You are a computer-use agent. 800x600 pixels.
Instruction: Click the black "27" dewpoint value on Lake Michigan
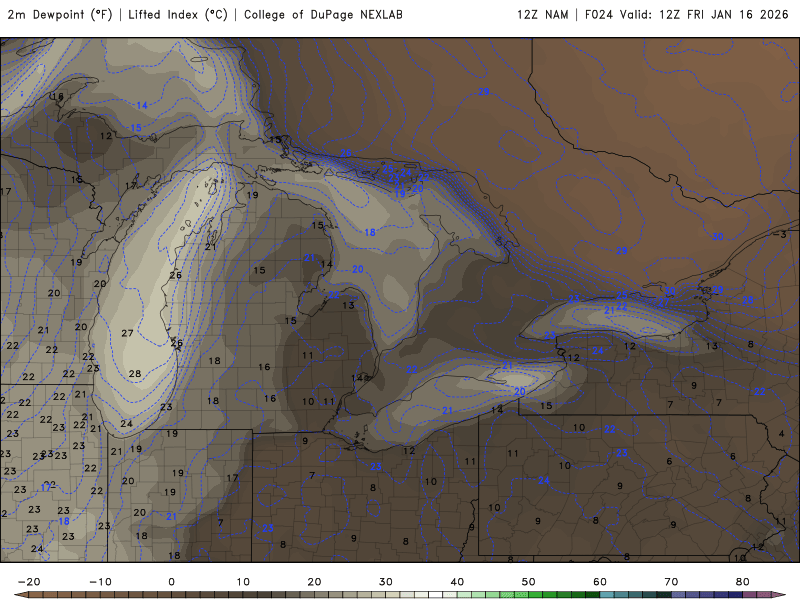tap(127, 333)
